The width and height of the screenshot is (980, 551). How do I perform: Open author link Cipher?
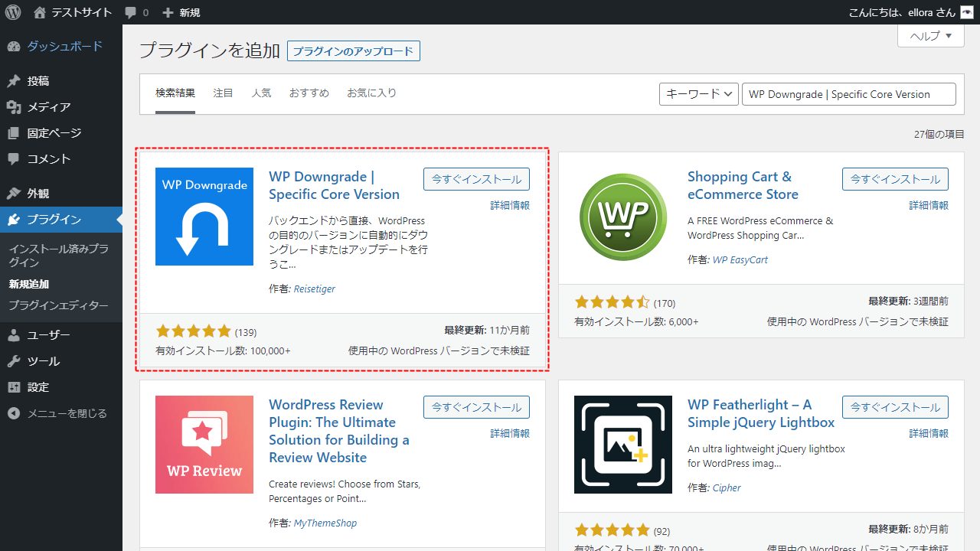727,487
